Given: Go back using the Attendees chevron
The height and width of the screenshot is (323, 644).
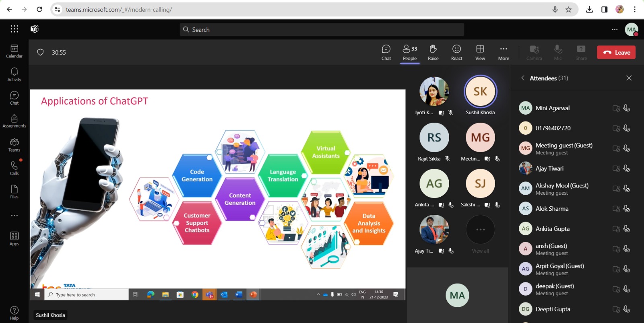Looking at the screenshot, I should pos(523,78).
